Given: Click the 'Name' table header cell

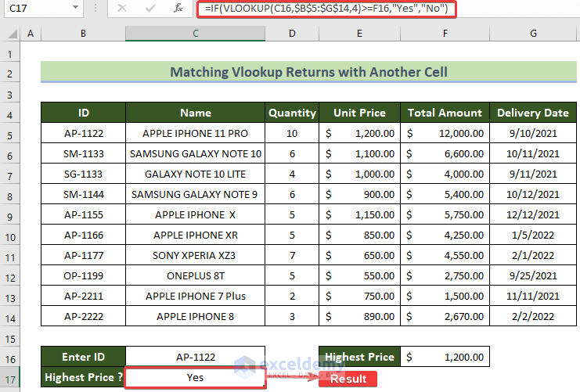Looking at the screenshot, I should pyautogui.click(x=196, y=113).
